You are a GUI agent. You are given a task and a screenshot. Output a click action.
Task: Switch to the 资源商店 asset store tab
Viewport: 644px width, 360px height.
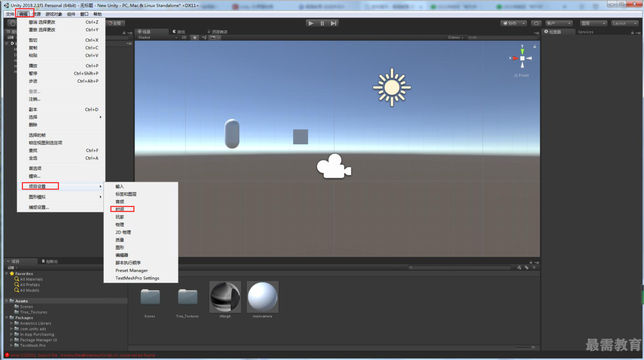click(217, 32)
